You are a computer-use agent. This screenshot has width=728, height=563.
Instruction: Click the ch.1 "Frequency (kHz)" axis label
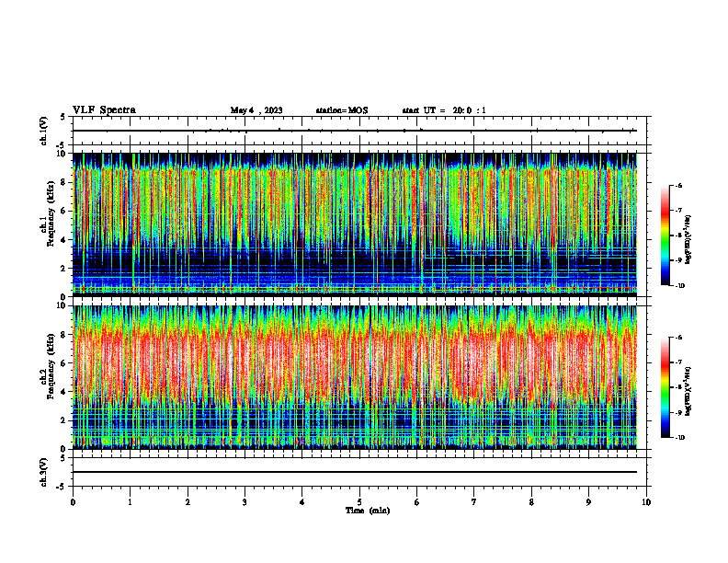[x=51, y=213]
